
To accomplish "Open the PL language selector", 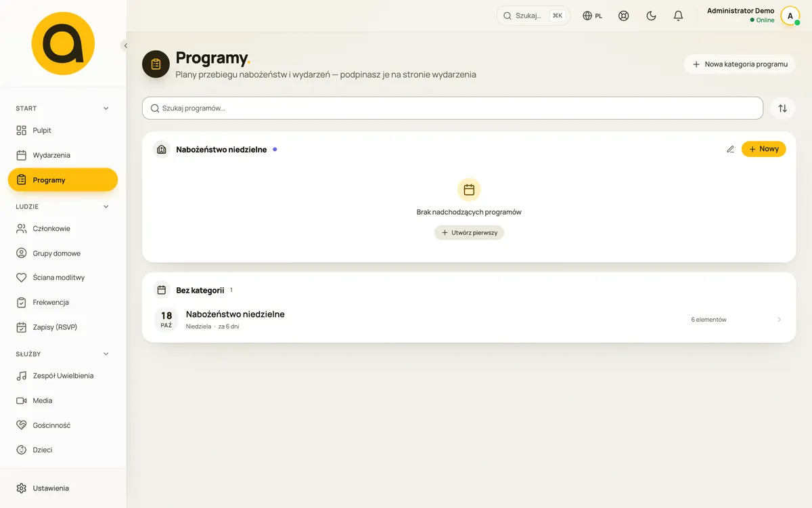I will coord(593,16).
